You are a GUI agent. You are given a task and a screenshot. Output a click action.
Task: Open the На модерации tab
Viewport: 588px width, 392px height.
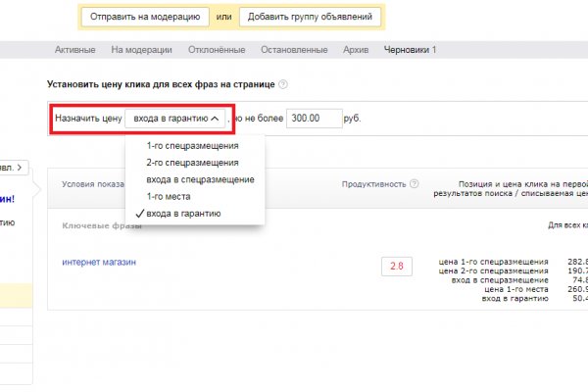(x=141, y=50)
